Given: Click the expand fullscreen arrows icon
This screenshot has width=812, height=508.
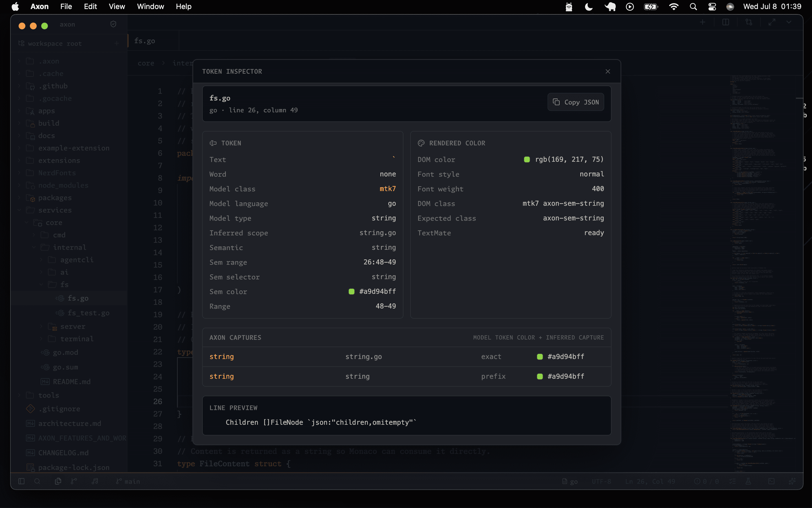Looking at the screenshot, I should 772,22.
